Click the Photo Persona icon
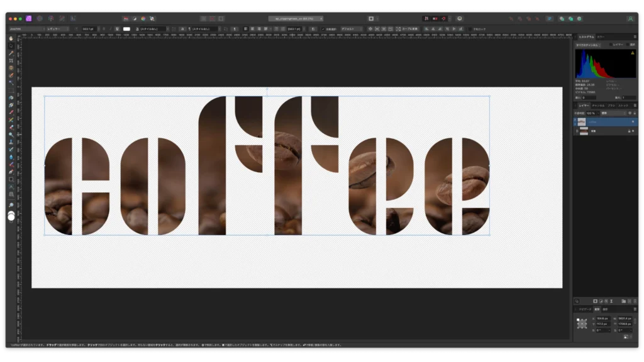The image size is (644, 362). (29, 19)
